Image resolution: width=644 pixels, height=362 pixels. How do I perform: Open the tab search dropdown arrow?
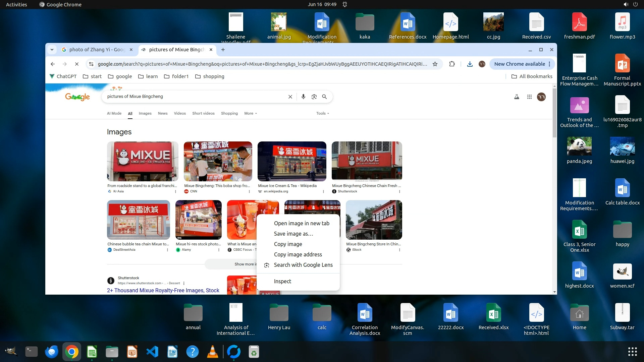click(x=52, y=50)
